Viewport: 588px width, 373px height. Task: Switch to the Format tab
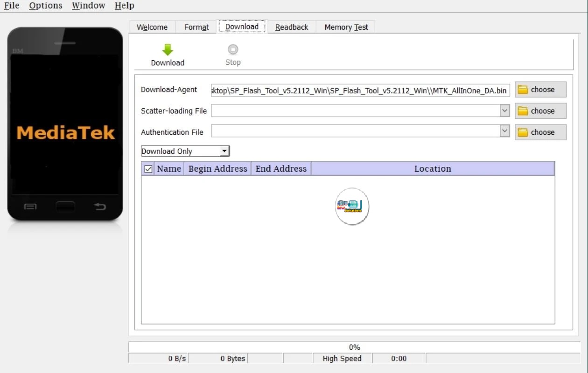pyautogui.click(x=196, y=27)
